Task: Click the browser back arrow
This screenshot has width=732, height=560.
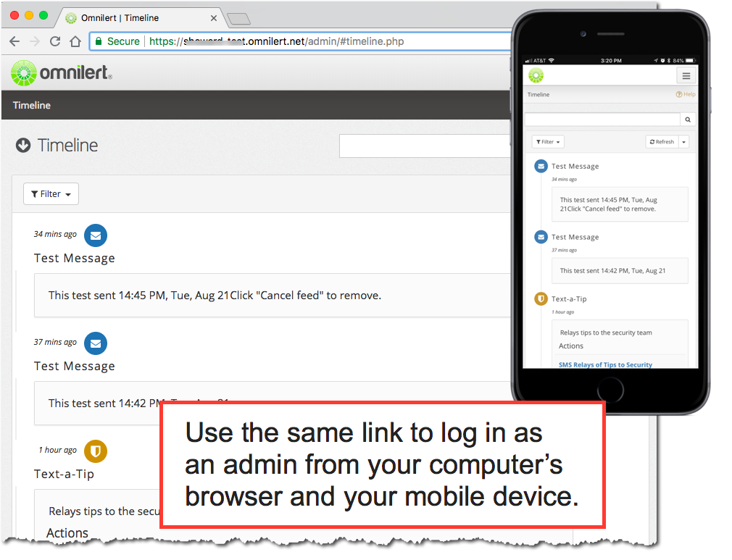Action: click(x=14, y=41)
